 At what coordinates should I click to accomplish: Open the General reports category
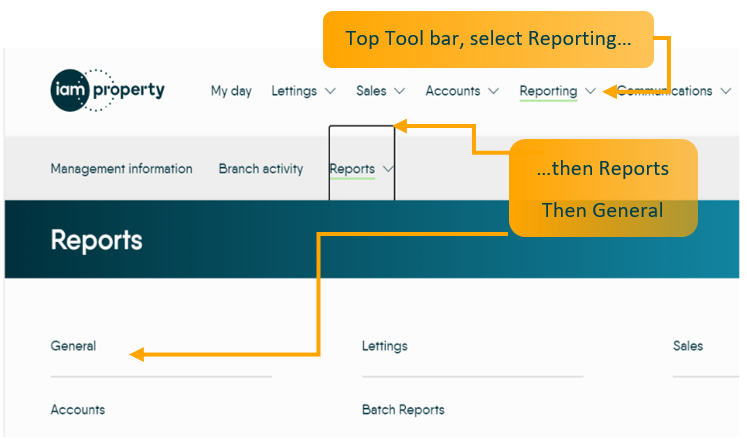coord(74,346)
